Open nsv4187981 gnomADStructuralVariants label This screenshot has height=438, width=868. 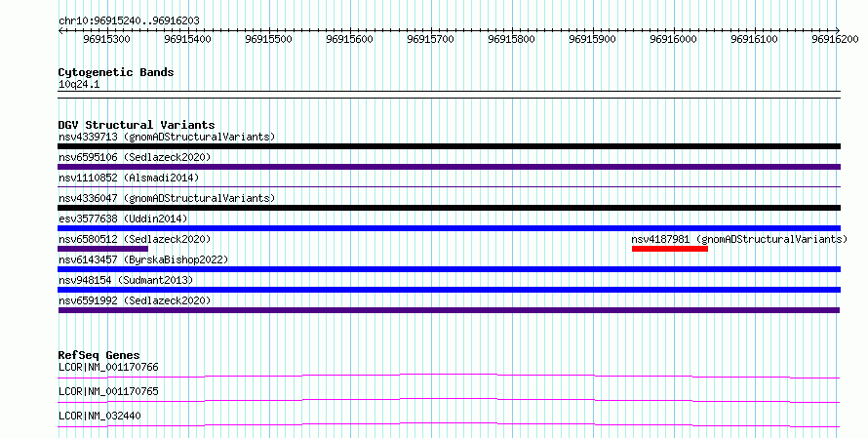click(x=739, y=239)
